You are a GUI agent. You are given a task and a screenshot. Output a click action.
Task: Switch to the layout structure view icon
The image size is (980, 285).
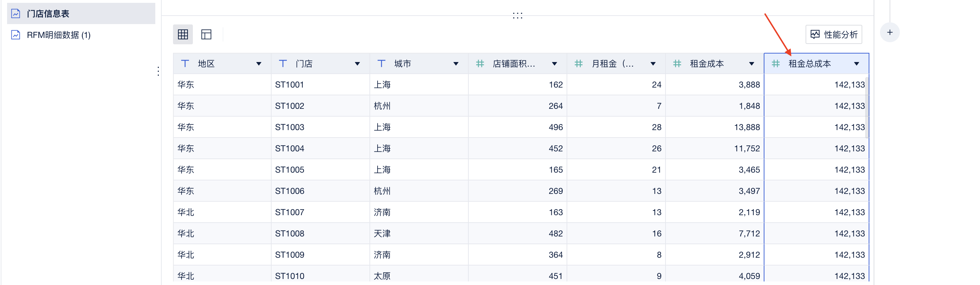206,35
